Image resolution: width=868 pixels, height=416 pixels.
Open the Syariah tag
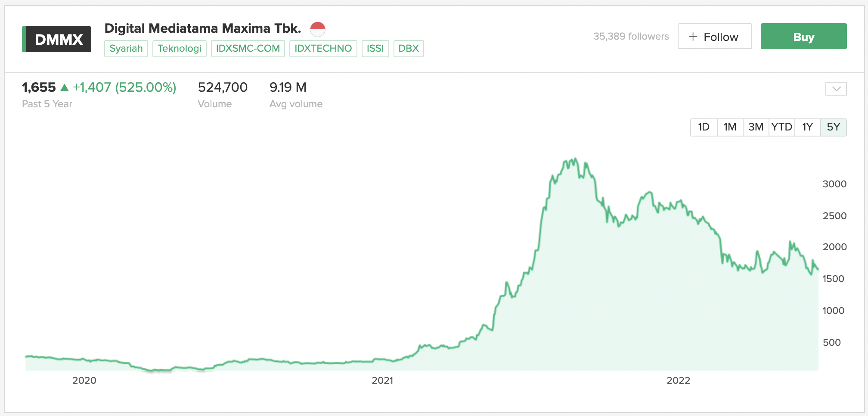pyautogui.click(x=126, y=48)
